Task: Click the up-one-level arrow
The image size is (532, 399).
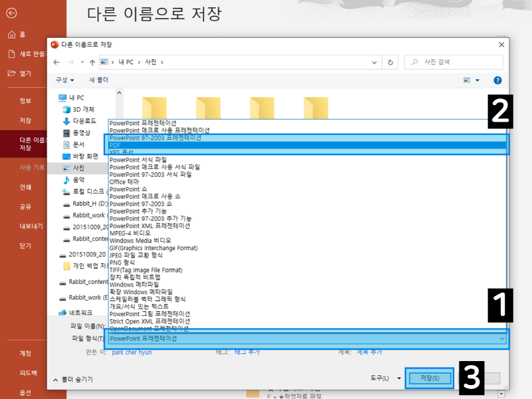Action: [92, 62]
